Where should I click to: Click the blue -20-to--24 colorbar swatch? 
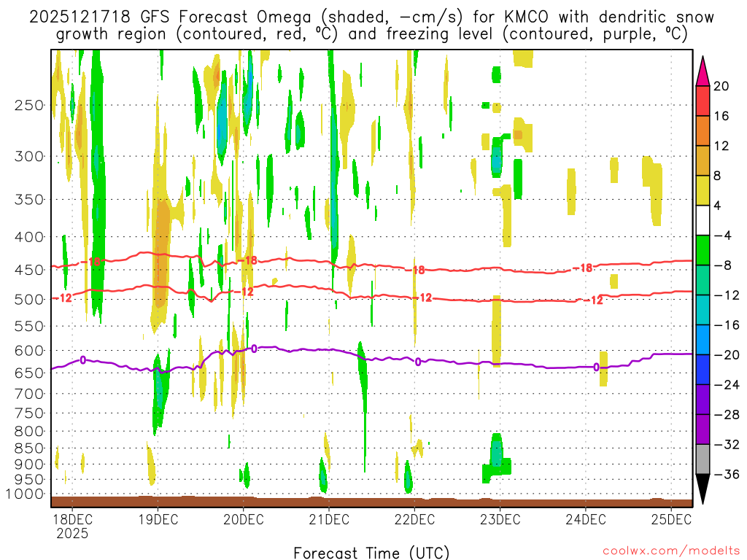point(703,370)
